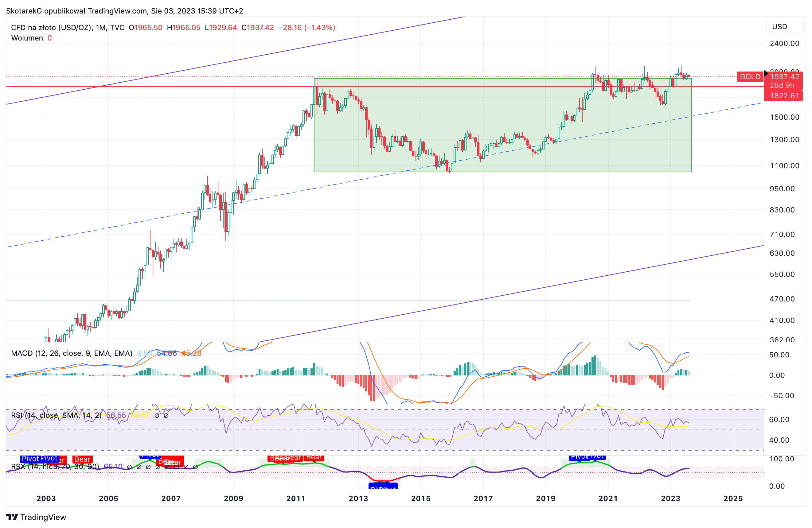The width and height of the screenshot is (812, 528).
Task: Click the 100.00 RSX axis label
Action: coord(782,459)
